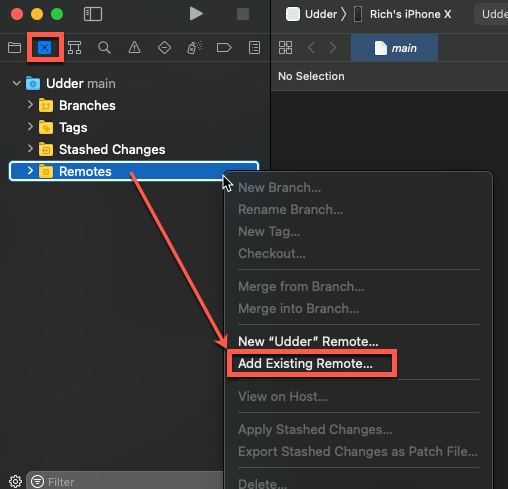Select the Remotes folder icon
Screen dimensions: 508x489
46,171
